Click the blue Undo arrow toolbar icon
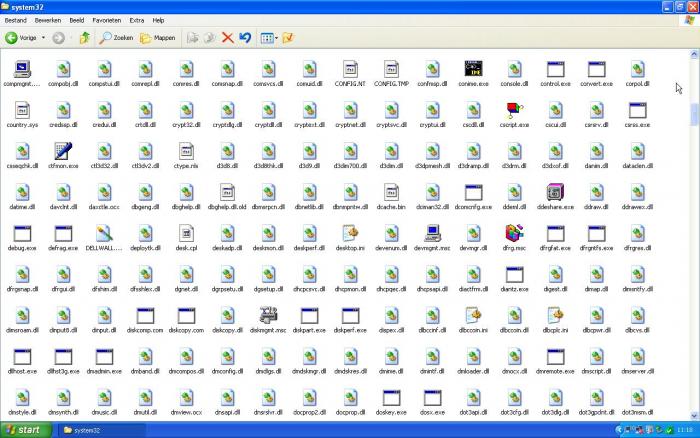700x438 pixels. pyautogui.click(x=245, y=38)
